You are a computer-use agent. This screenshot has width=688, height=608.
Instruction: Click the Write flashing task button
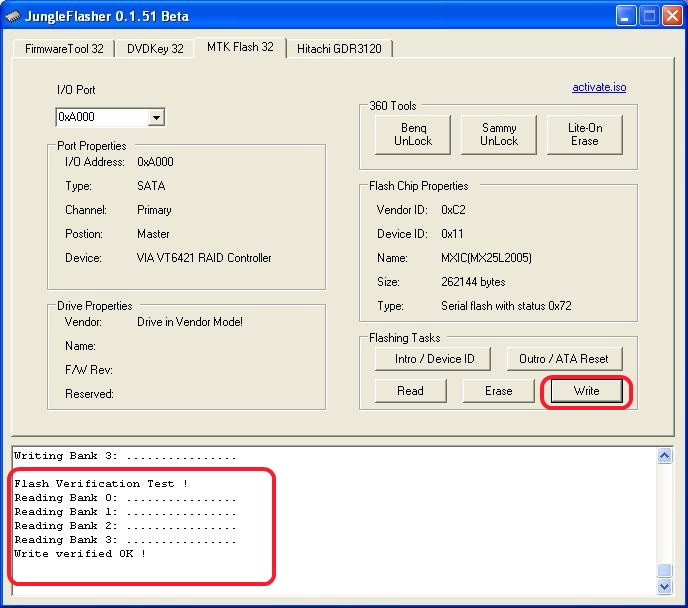pyautogui.click(x=587, y=391)
